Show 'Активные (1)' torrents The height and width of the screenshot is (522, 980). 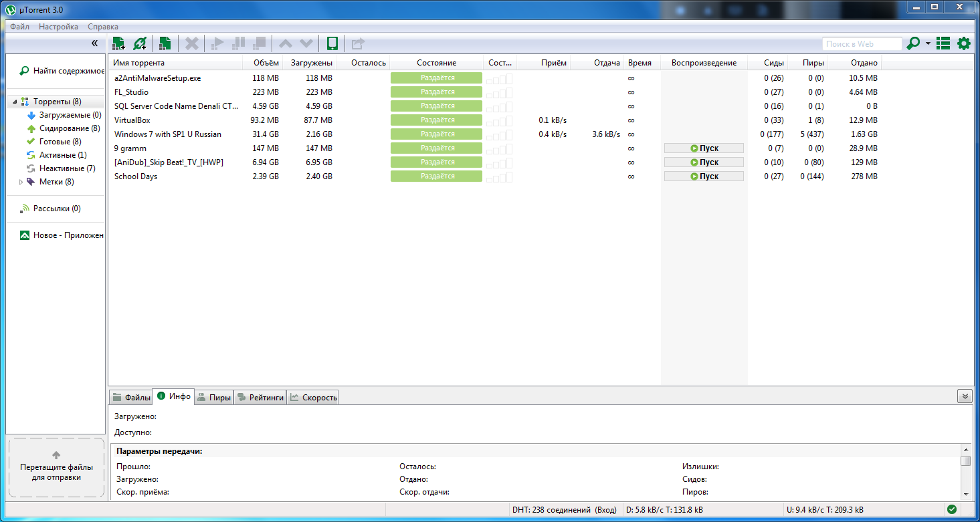tap(56, 155)
